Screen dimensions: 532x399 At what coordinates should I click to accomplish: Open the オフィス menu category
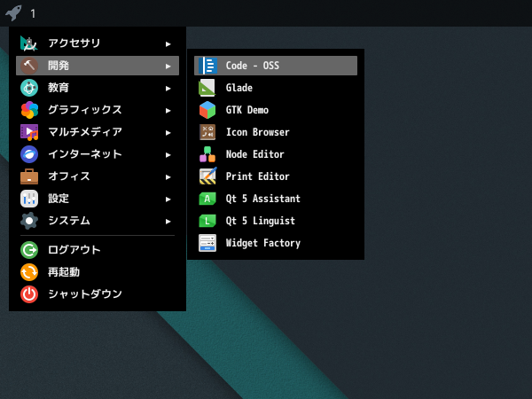tap(98, 176)
